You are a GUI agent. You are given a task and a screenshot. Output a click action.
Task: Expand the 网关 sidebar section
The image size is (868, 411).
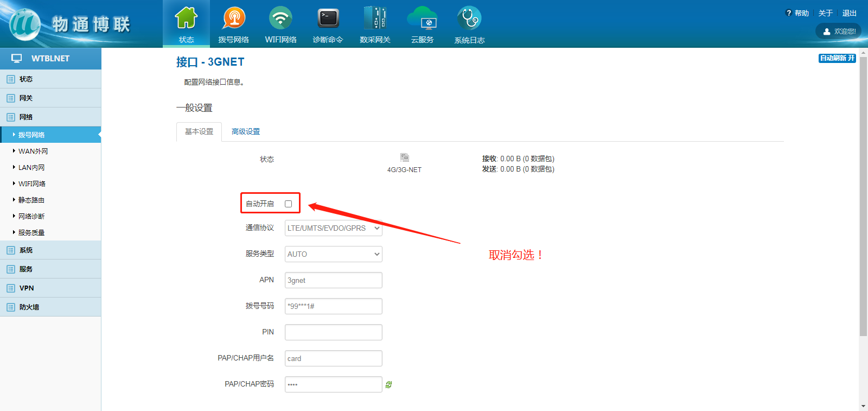[50, 98]
